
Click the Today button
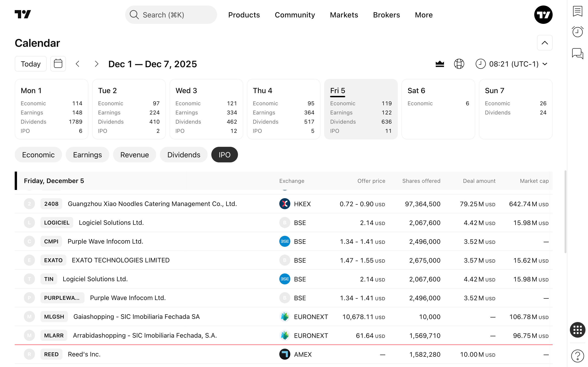pyautogui.click(x=31, y=64)
